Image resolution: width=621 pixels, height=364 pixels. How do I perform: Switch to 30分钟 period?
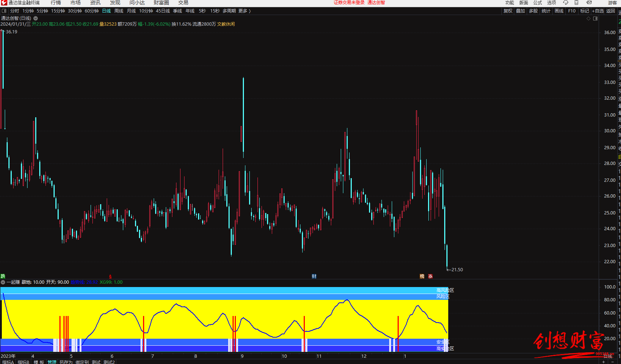click(75, 11)
